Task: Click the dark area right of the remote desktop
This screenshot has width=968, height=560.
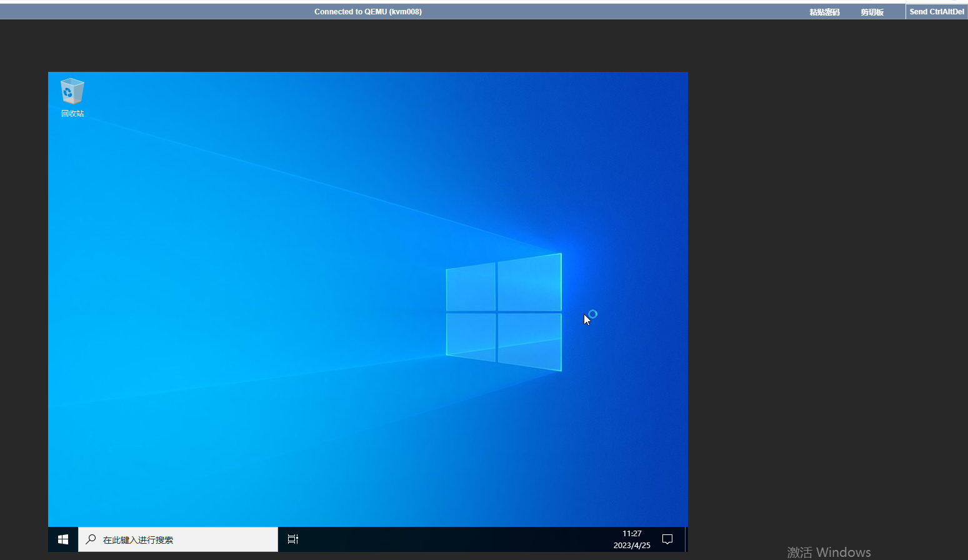Action: click(x=825, y=281)
